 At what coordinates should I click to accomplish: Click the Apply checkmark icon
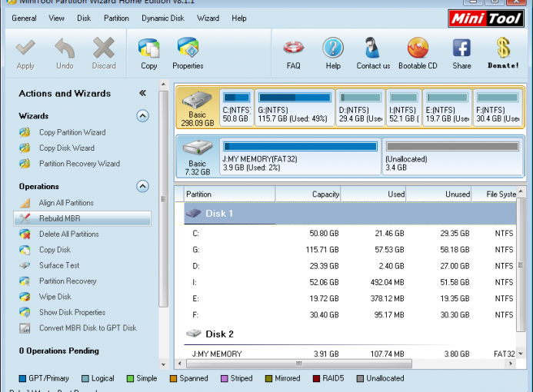25,48
